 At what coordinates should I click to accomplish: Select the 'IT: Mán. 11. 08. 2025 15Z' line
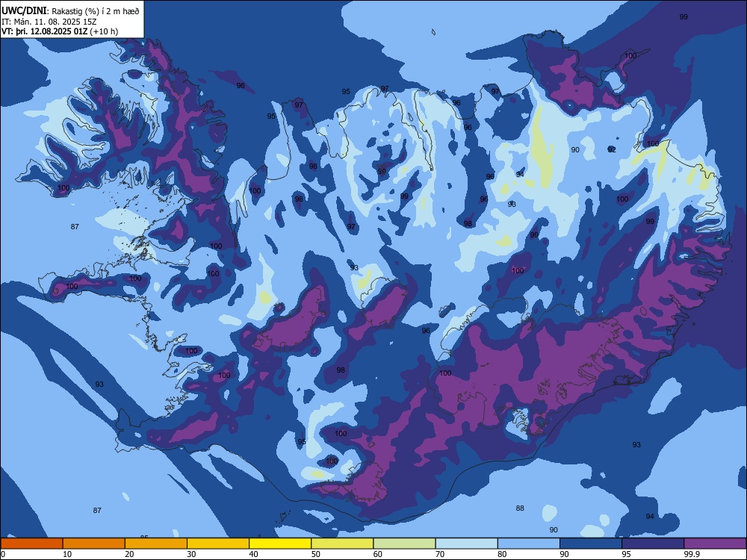pyautogui.click(x=49, y=22)
